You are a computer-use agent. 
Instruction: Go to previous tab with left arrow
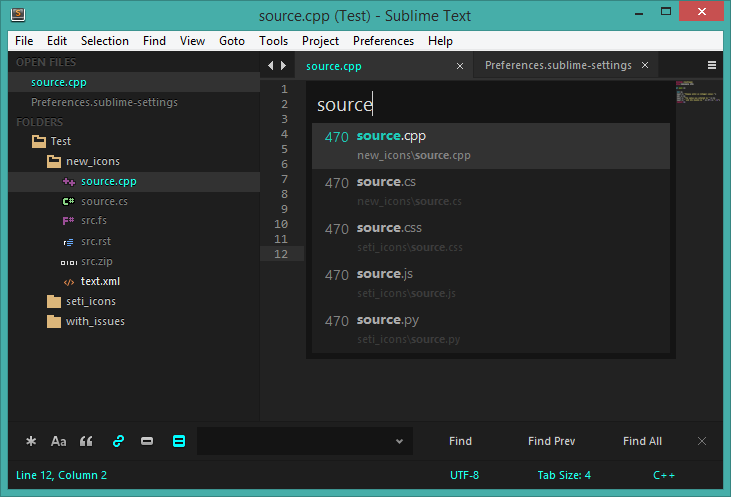coord(270,66)
